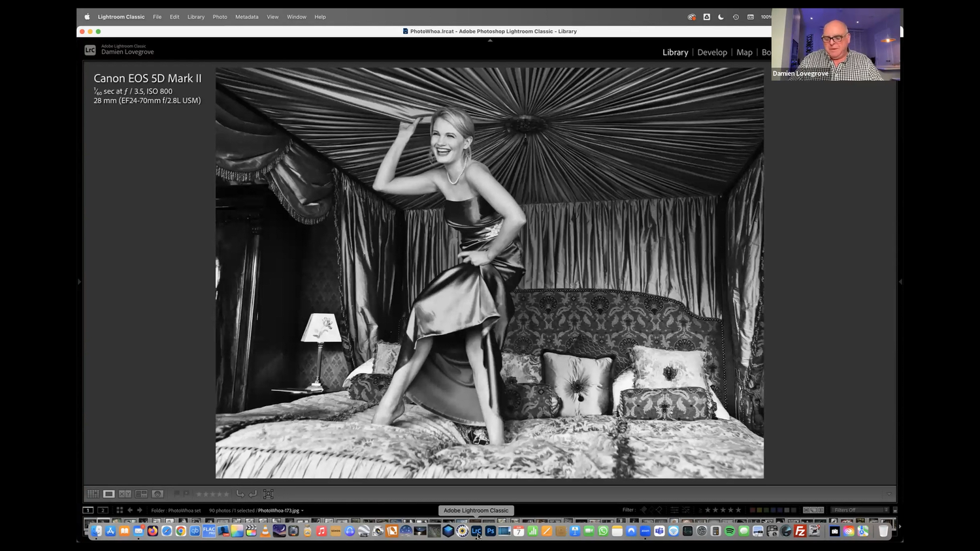Go back with filmstrip left arrow
980x551 pixels.
point(130,510)
